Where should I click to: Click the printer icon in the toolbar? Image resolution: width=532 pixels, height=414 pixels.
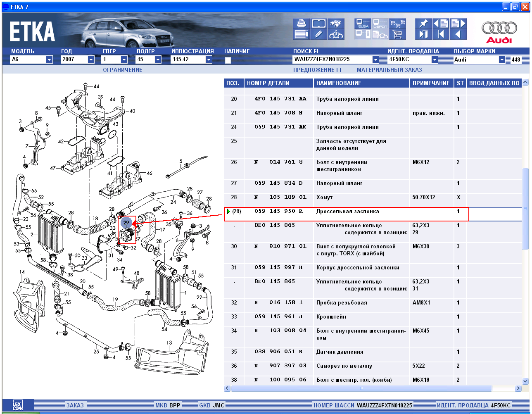(x=301, y=24)
